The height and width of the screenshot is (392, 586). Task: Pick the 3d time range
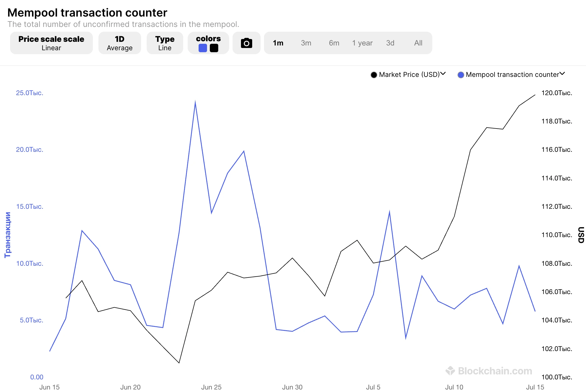pos(390,43)
